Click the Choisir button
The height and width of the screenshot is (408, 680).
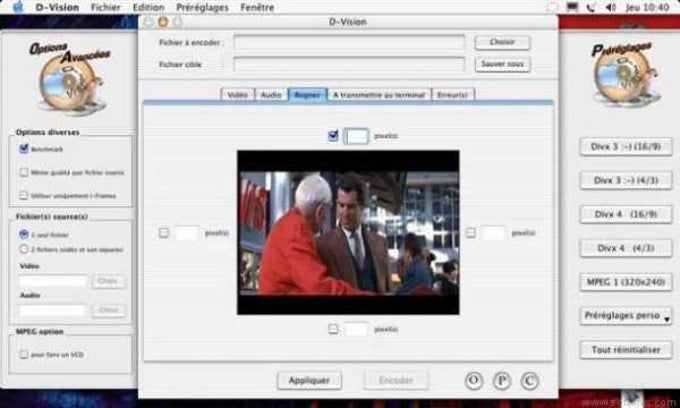[502, 42]
